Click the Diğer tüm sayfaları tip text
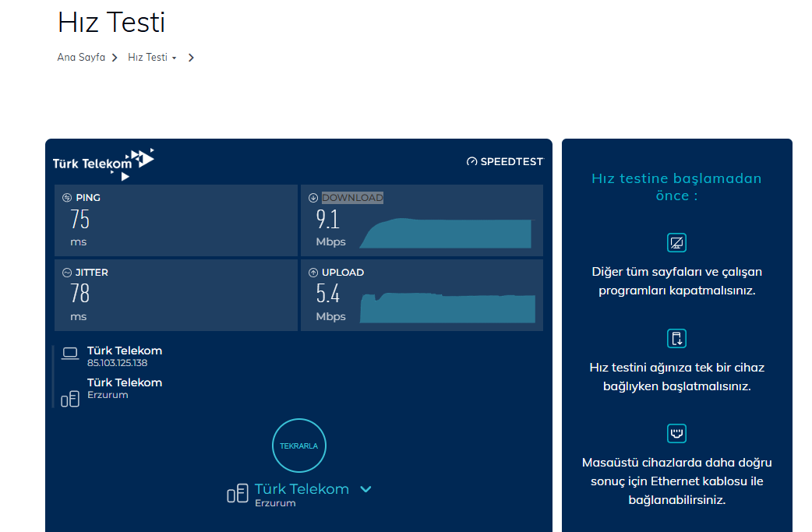Viewport: 812px width, 532px height. [x=677, y=281]
